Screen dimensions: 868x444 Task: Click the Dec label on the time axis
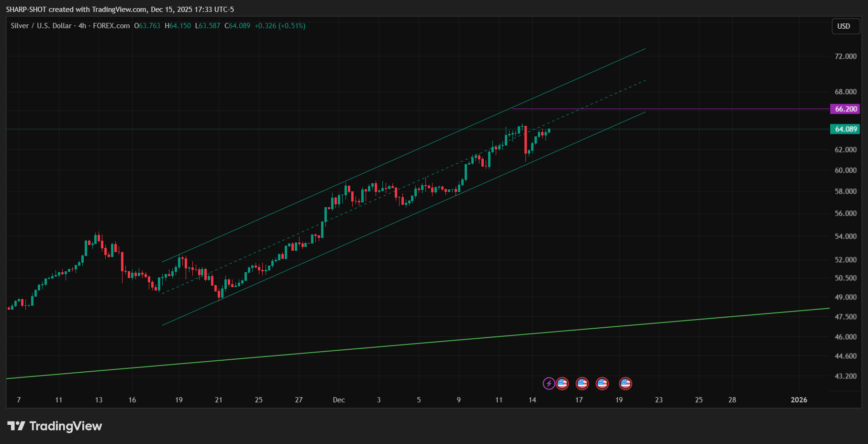point(339,400)
